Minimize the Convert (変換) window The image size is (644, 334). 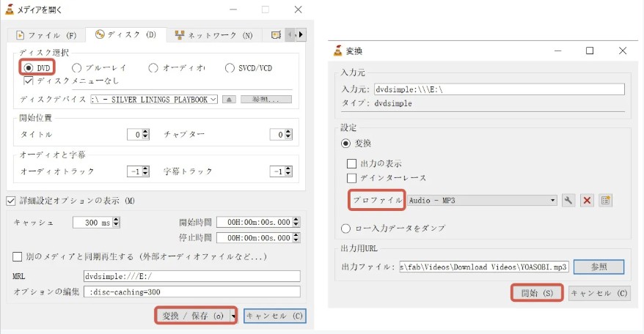click(557, 51)
